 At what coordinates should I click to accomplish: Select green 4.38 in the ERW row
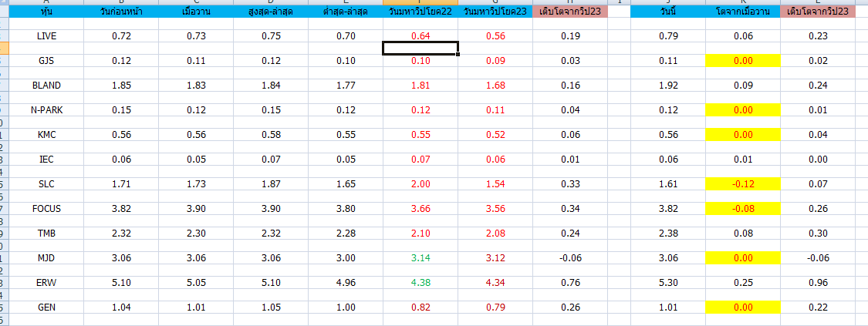(x=420, y=283)
